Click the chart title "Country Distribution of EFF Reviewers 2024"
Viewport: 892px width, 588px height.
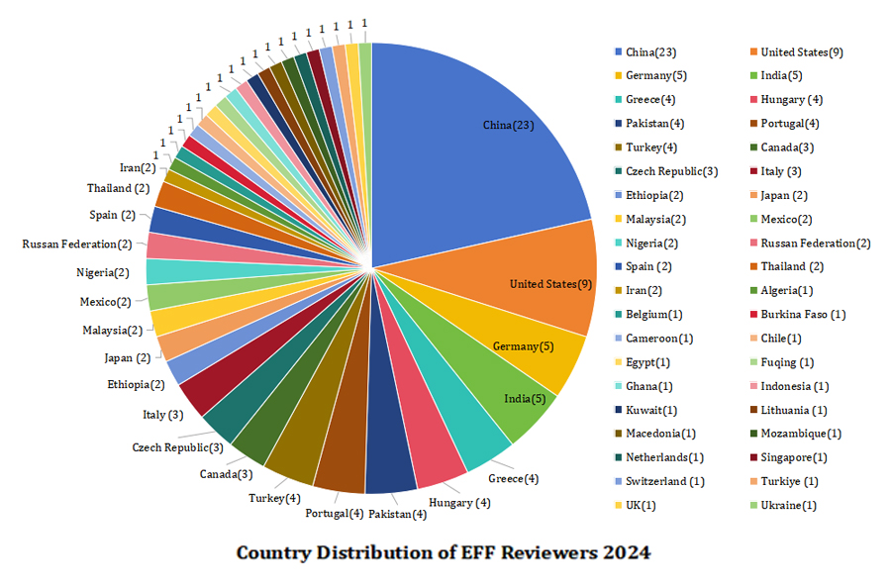coord(444,552)
